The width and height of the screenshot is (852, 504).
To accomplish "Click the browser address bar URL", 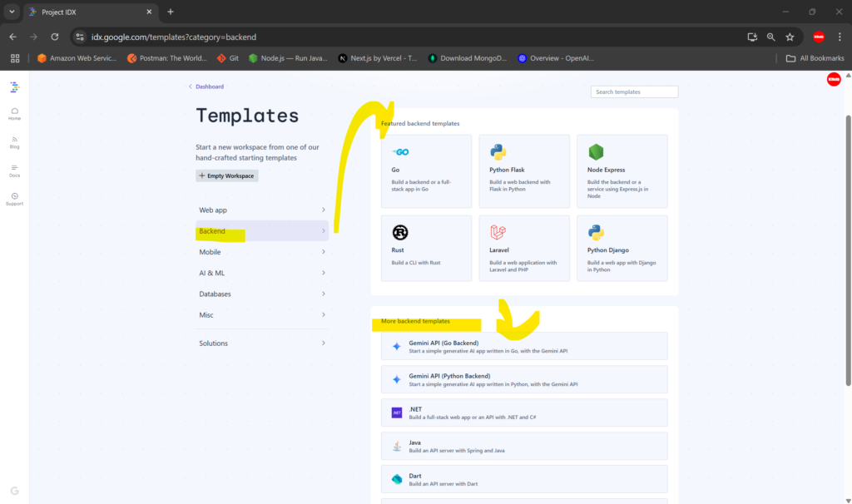I will coord(174,37).
